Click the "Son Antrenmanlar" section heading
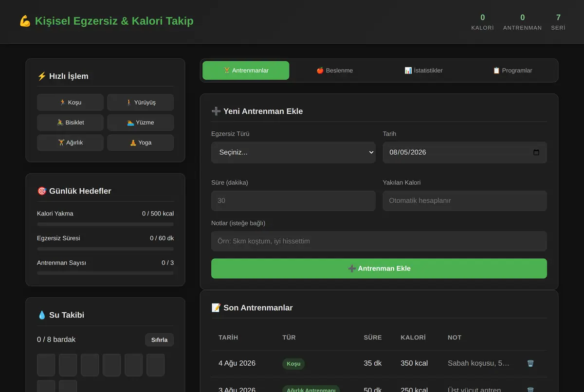The width and height of the screenshot is (584, 392). pos(252,308)
